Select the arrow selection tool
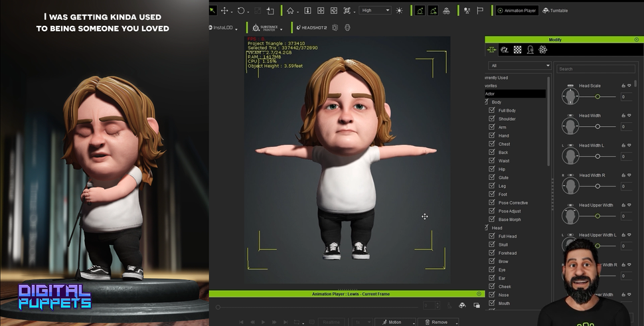 coord(212,11)
